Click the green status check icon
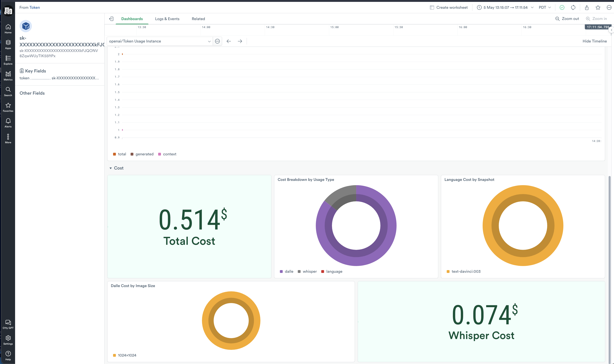 click(x=562, y=8)
